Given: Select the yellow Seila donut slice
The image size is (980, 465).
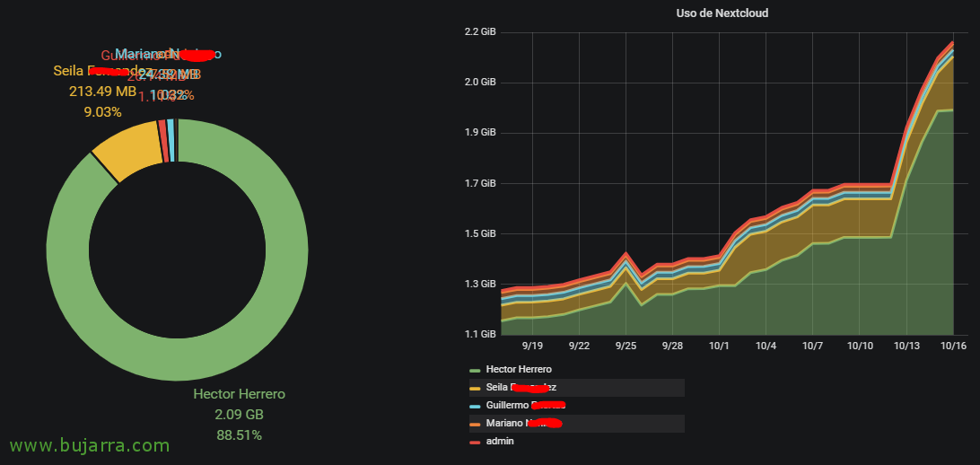Looking at the screenshot, I should [x=128, y=150].
